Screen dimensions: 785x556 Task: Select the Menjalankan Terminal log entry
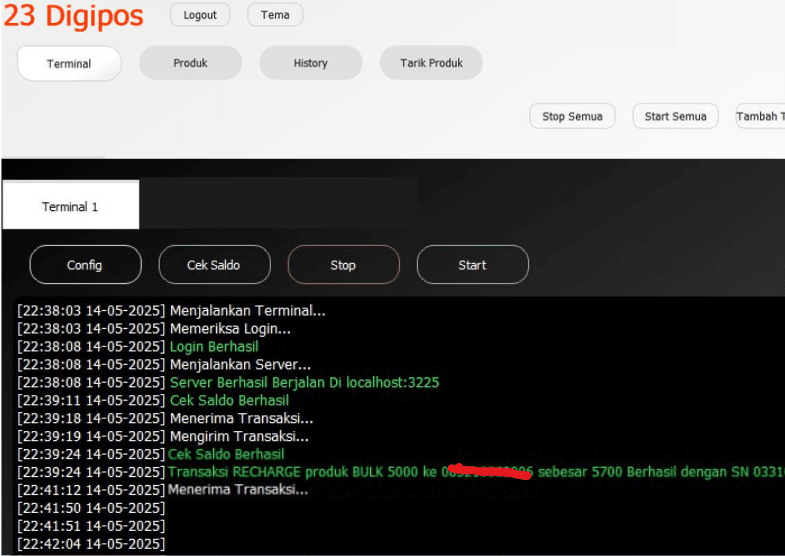coord(247,311)
